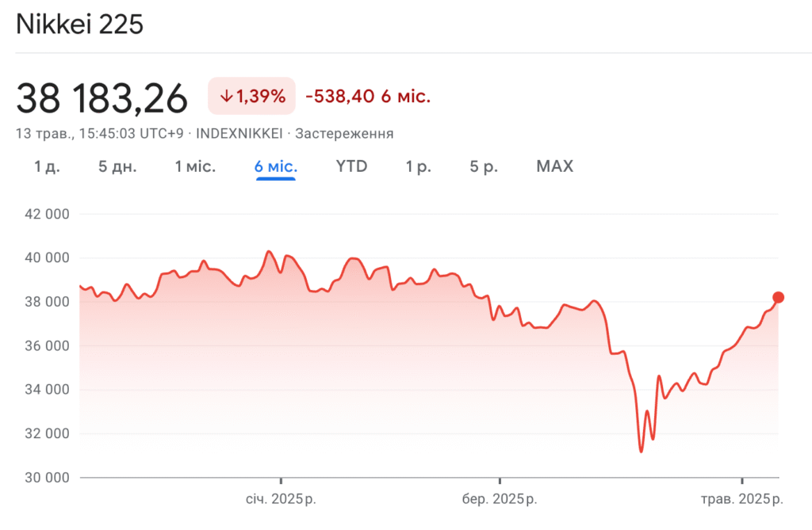The height and width of the screenshot is (530, 812).
Task: Click the red endpoint dot on the chart
Action: click(779, 297)
